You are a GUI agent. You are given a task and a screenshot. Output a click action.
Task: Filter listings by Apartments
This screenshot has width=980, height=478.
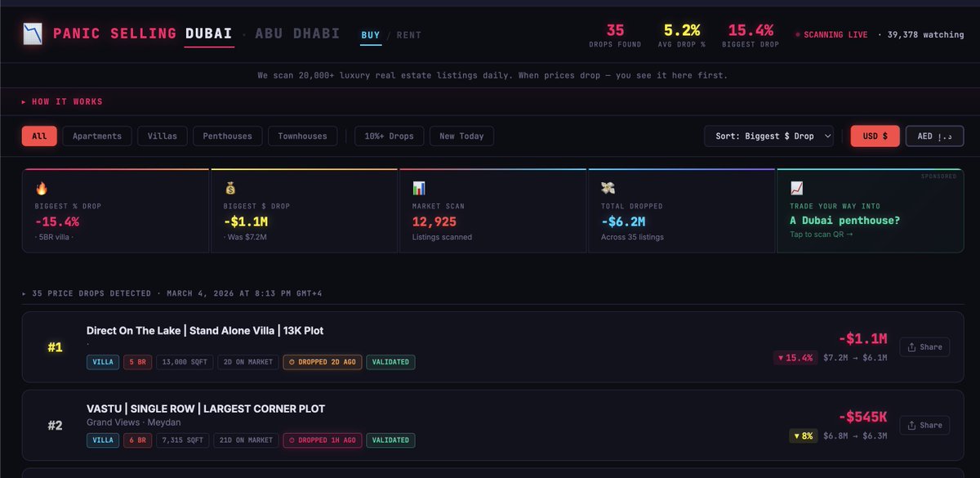tap(97, 136)
